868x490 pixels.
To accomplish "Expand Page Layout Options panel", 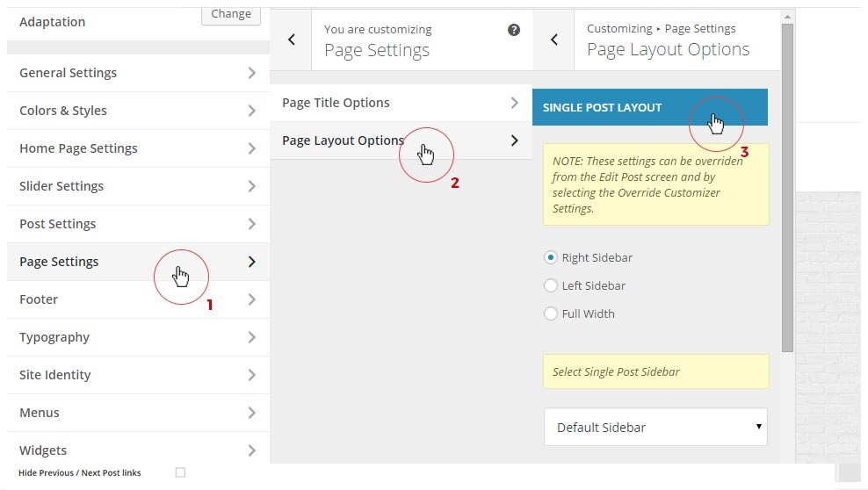I will coord(401,141).
